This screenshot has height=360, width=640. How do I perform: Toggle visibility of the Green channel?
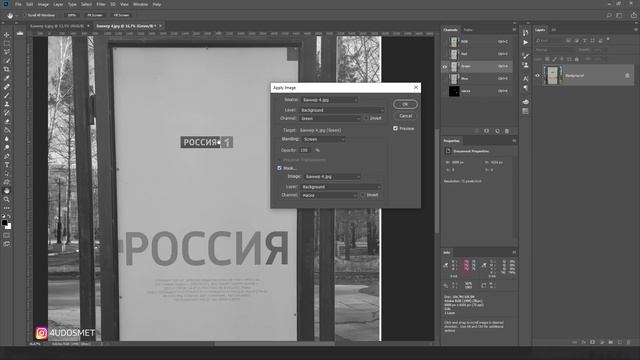(x=445, y=66)
